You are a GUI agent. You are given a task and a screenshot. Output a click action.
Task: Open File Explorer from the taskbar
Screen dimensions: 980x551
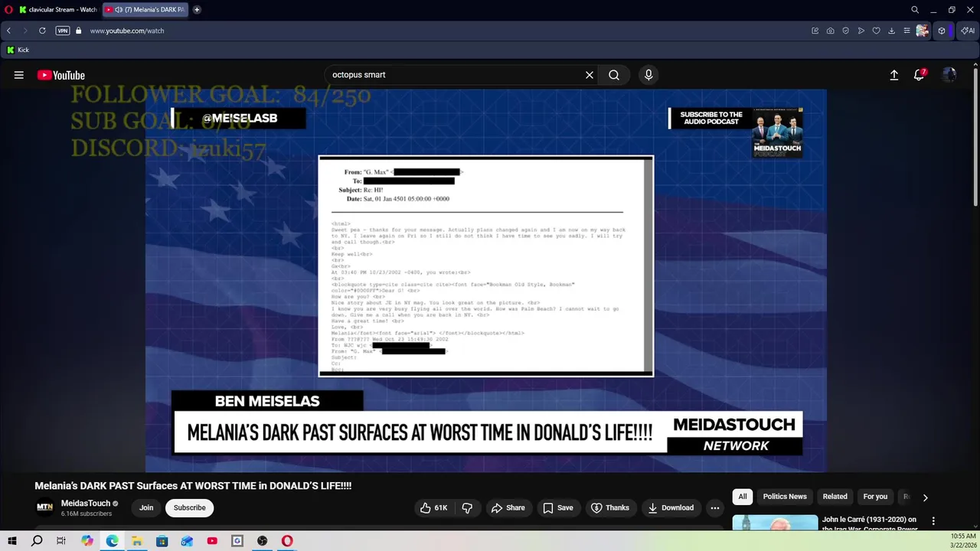tap(137, 541)
